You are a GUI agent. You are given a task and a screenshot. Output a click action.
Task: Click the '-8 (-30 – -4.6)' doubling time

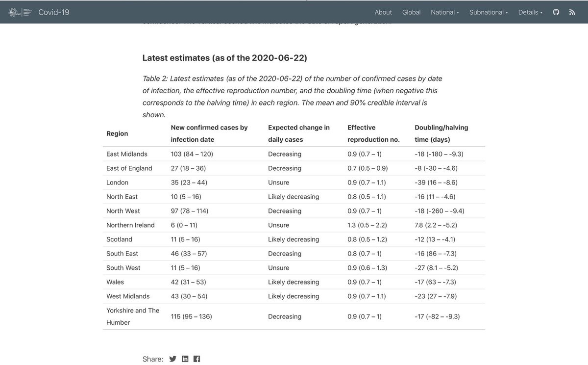(x=436, y=168)
